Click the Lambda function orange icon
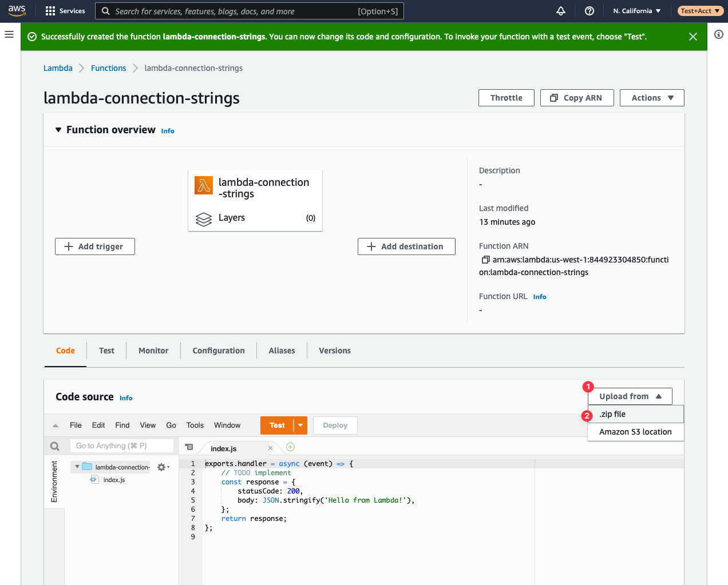 tap(204, 185)
